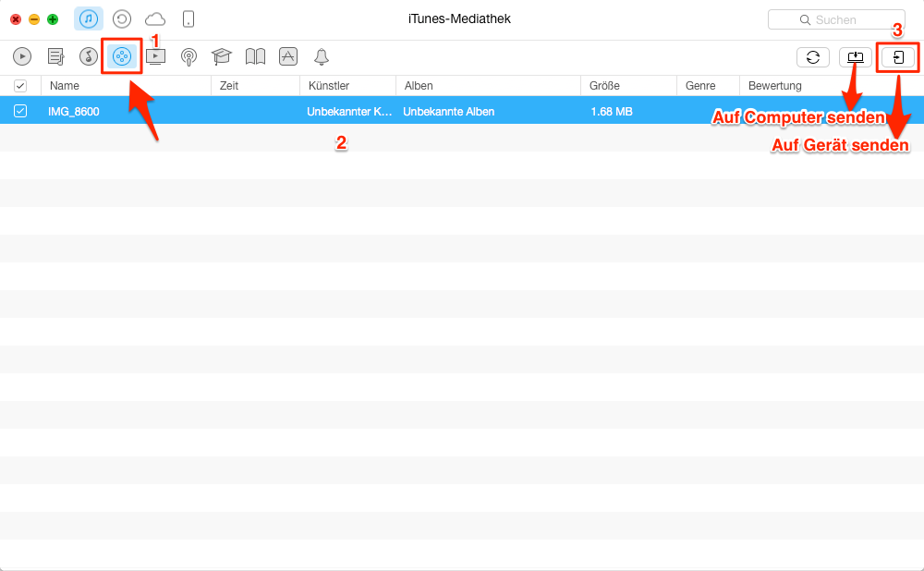Sort by the Künstler column header

347,86
